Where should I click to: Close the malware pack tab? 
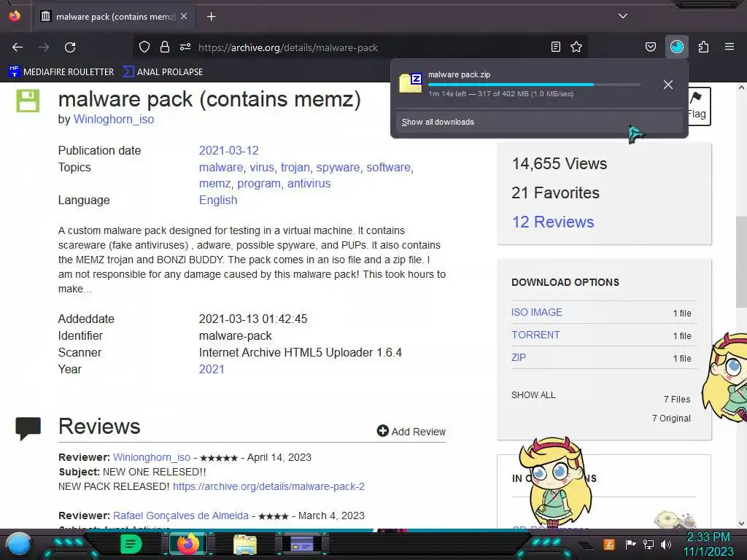[x=184, y=16]
